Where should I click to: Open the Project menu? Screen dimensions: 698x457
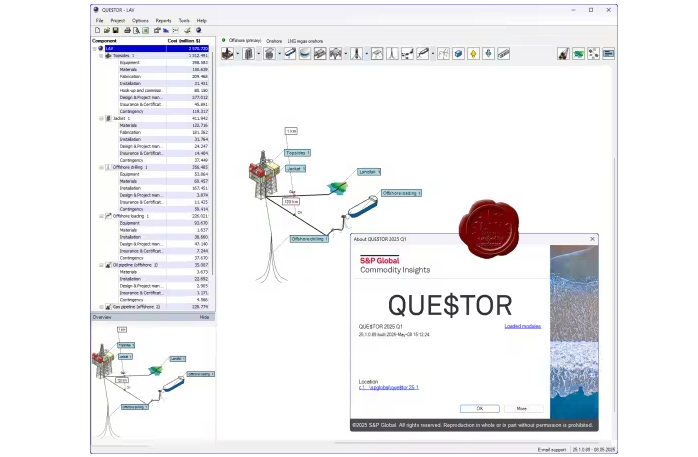[118, 20]
